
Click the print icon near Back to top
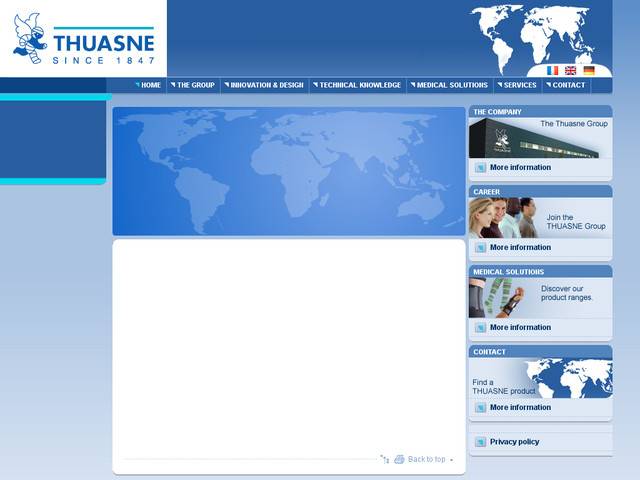(399, 459)
